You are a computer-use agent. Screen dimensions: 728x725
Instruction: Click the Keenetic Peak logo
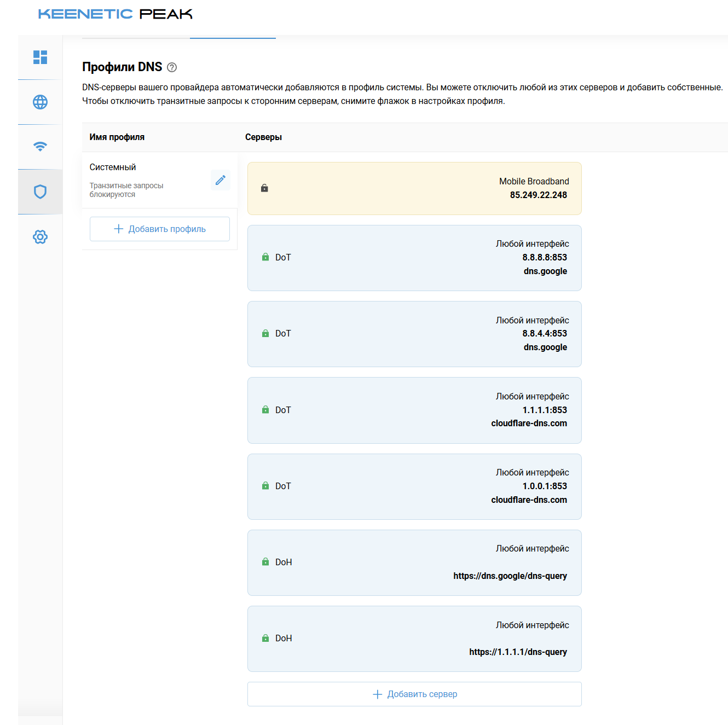[x=115, y=14]
